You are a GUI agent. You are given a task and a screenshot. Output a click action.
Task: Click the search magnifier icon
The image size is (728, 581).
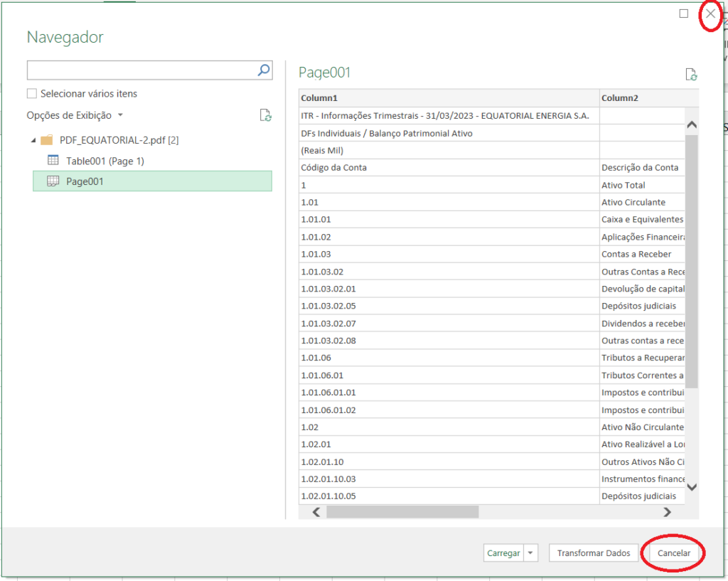tap(264, 70)
